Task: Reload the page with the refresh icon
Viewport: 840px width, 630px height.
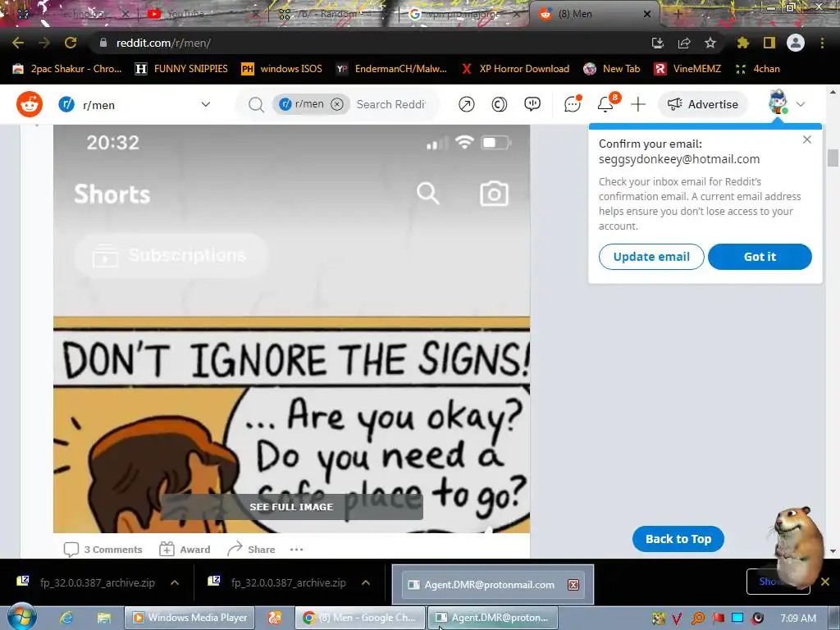Action: (x=71, y=43)
